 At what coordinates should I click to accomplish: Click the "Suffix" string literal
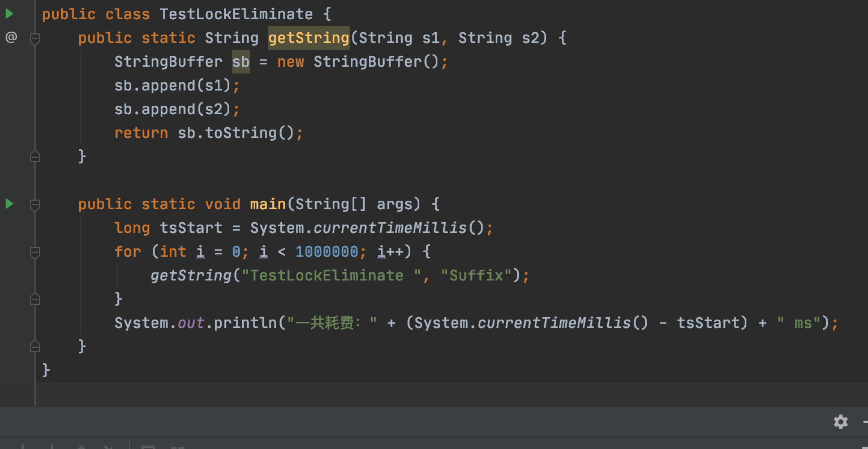pos(476,275)
